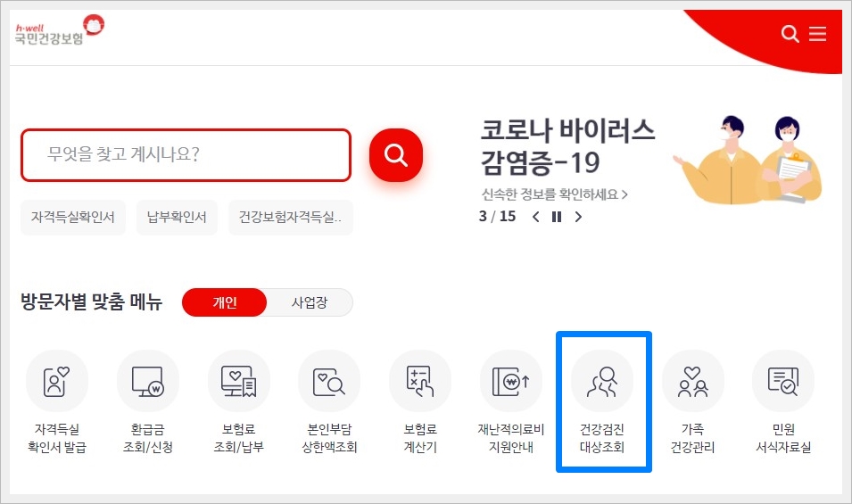Open the 가족 건강관리 icon

[x=693, y=381]
